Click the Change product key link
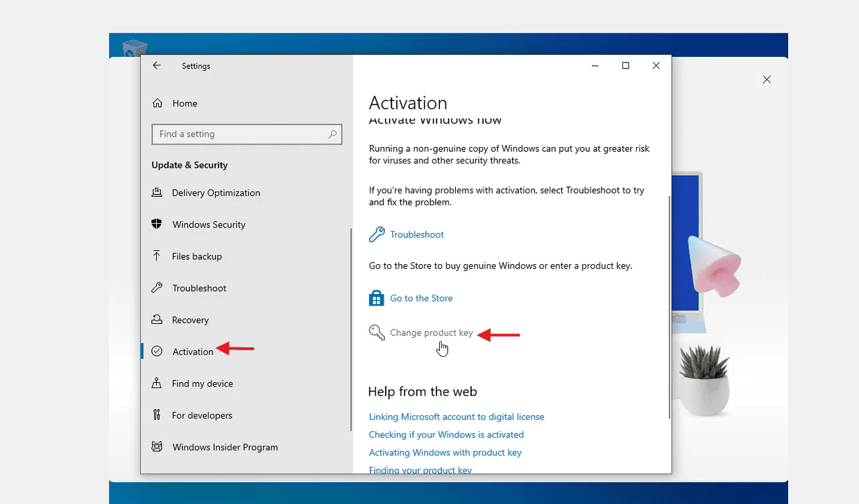The image size is (859, 504). pyautogui.click(x=431, y=333)
